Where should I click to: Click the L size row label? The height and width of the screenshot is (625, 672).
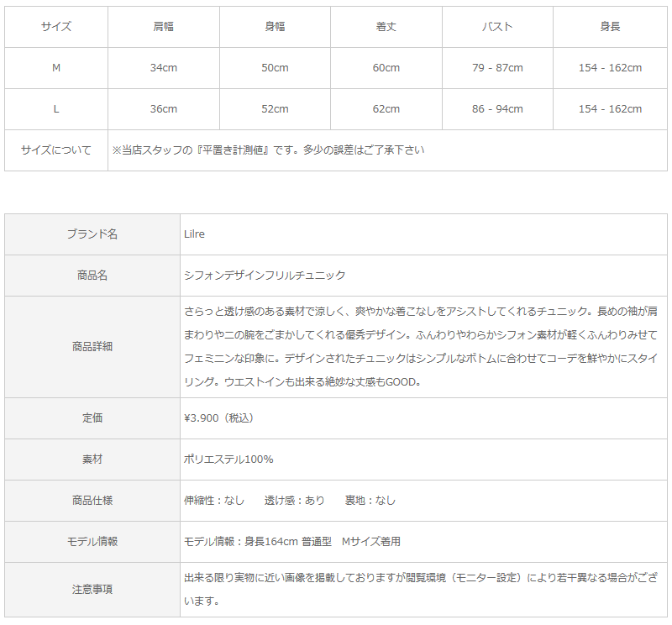56,109
